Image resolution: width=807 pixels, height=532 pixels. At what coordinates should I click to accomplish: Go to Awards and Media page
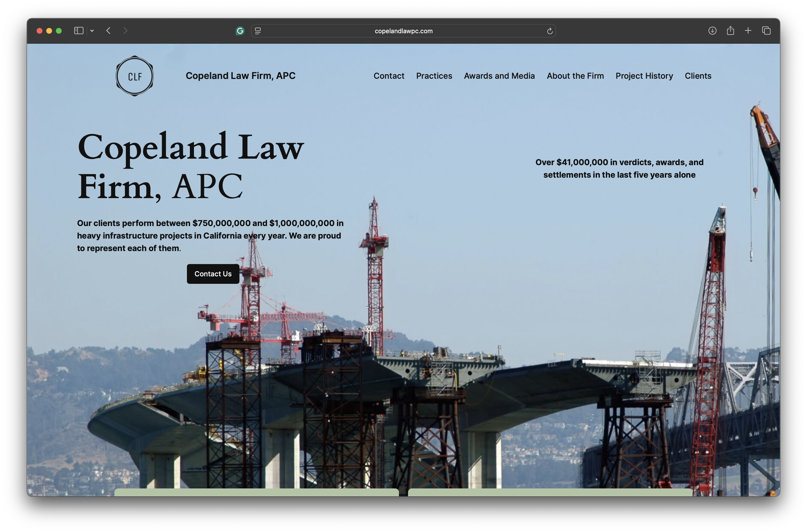coord(499,76)
